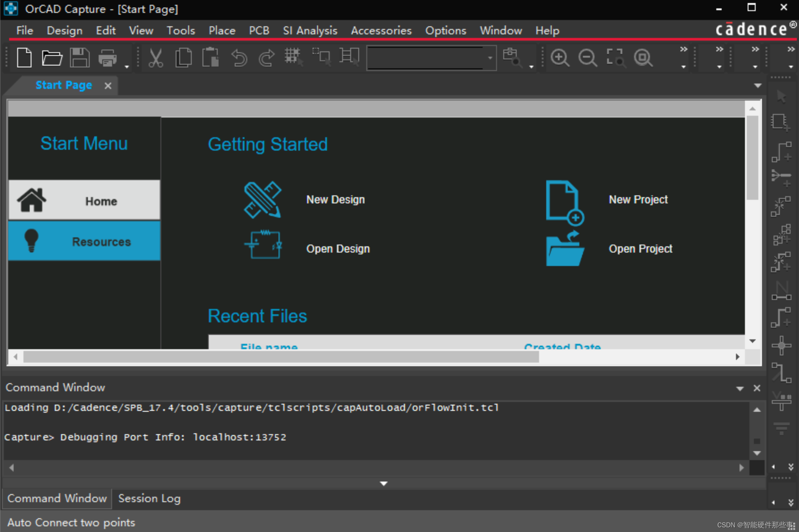The image size is (799, 532).
Task: Click the Home button in Start Menu
Action: [84, 200]
